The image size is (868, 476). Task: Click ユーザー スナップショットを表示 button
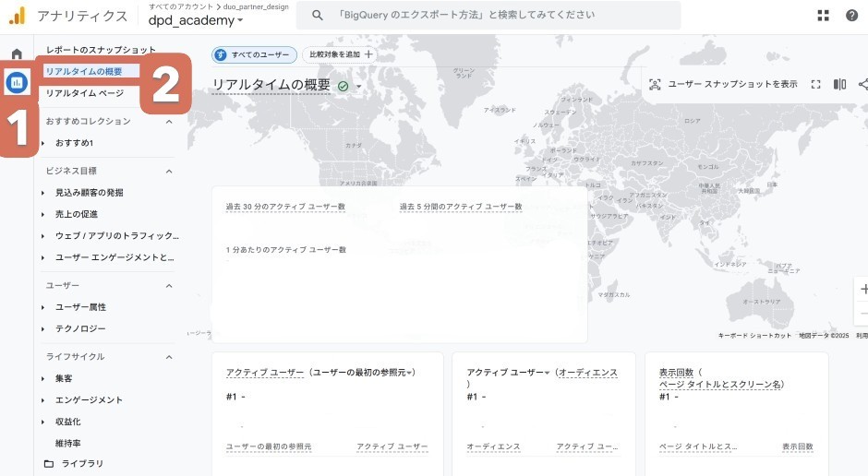(x=723, y=84)
